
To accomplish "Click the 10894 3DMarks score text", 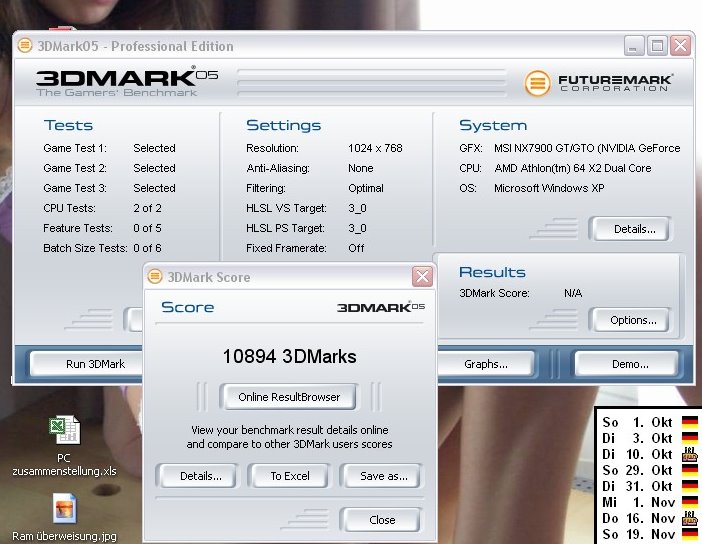I will (x=290, y=357).
